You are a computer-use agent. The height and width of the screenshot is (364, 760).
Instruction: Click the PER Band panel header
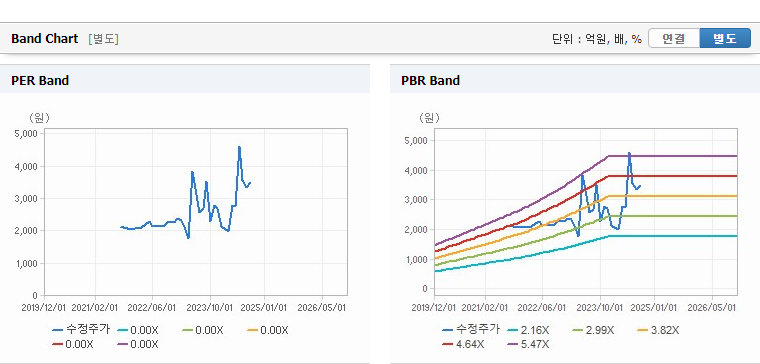tap(185, 80)
